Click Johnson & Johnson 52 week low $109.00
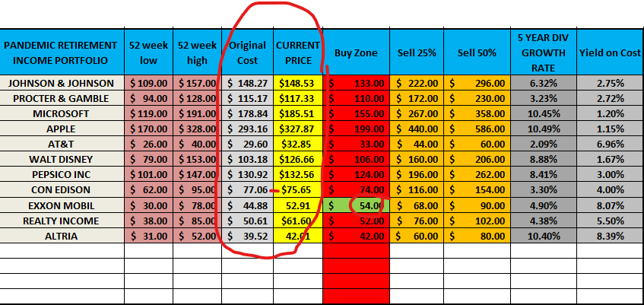Image resolution: width=644 pixels, height=305 pixels. point(149,84)
